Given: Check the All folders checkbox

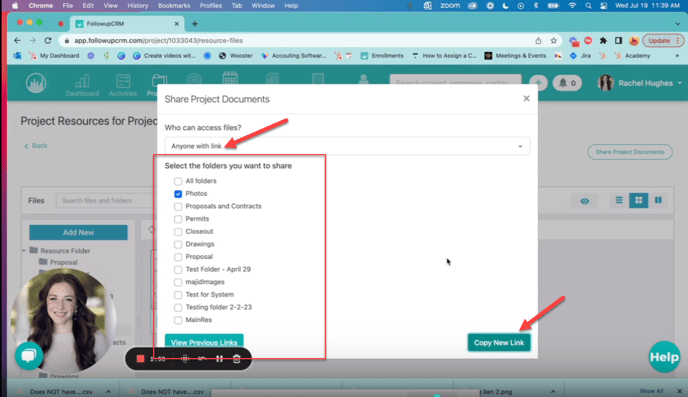Looking at the screenshot, I should pyautogui.click(x=178, y=181).
